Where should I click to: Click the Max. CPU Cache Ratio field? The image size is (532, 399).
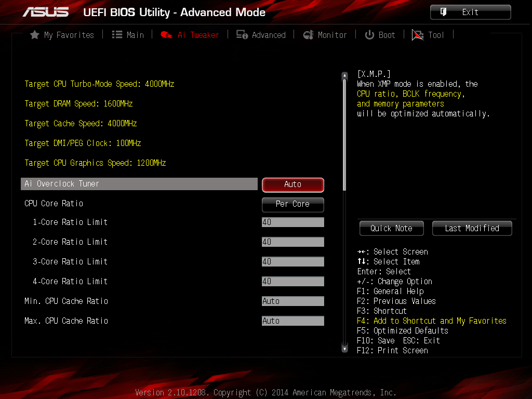293,321
